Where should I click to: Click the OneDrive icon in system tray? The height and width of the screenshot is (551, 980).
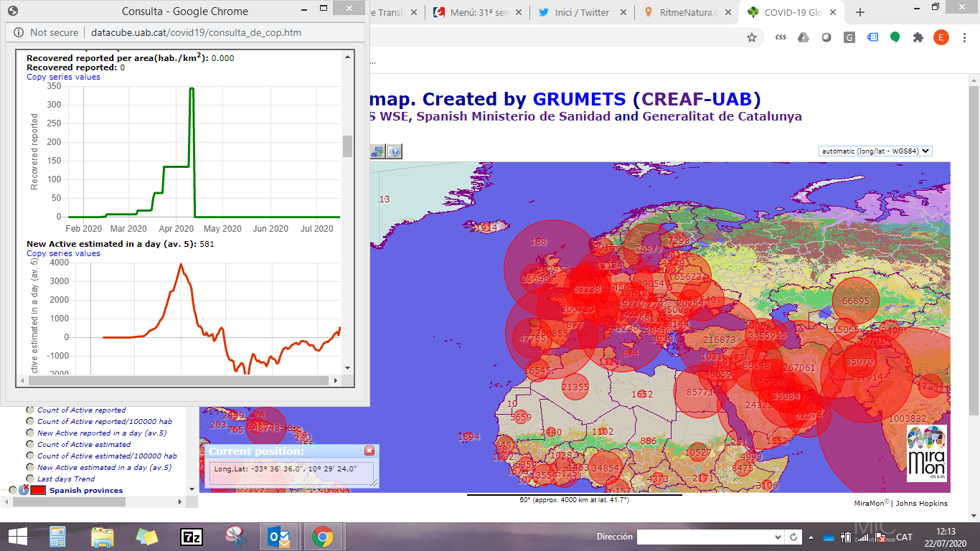tap(829, 537)
